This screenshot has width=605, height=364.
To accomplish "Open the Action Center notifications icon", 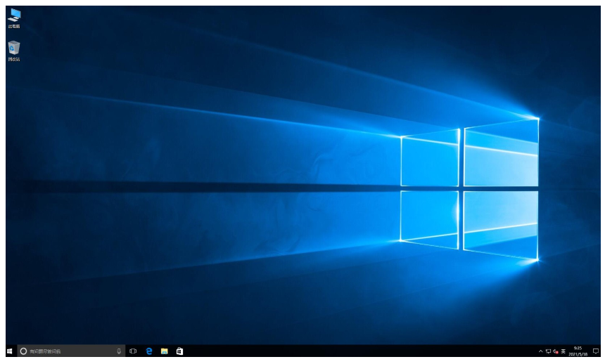I will (596, 351).
